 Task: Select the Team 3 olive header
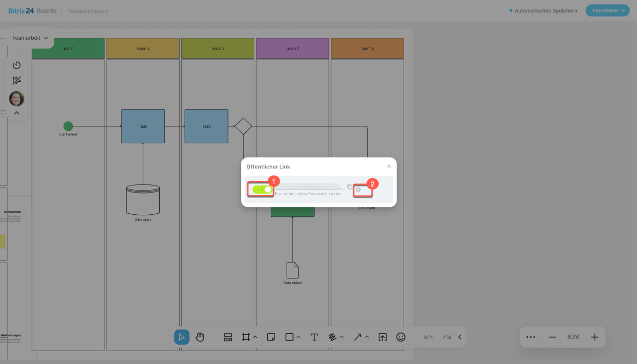click(217, 48)
